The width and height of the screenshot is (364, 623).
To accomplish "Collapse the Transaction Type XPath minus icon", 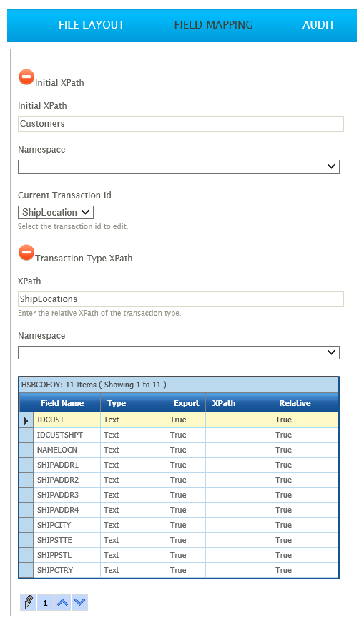I will pyautogui.click(x=26, y=253).
